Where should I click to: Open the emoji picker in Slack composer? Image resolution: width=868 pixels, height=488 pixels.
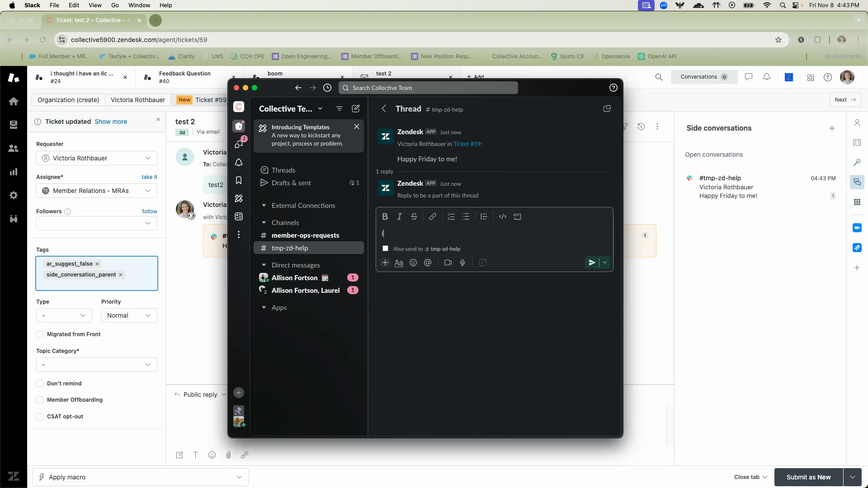413,263
